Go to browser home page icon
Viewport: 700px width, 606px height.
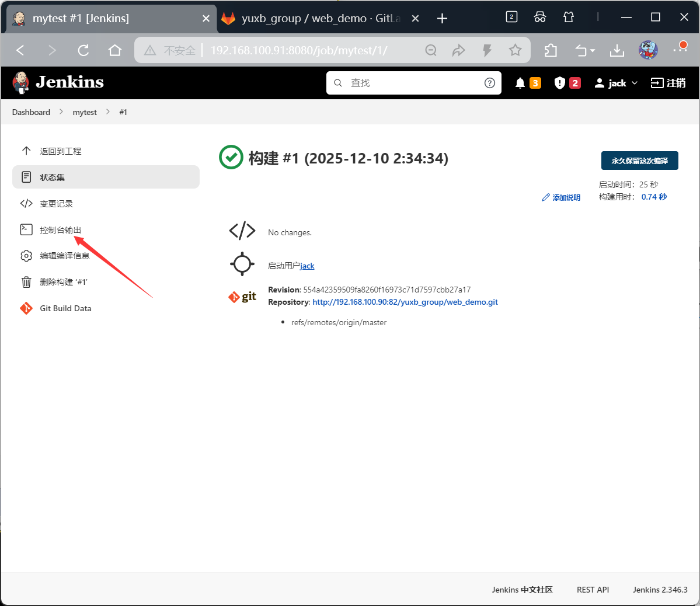pyautogui.click(x=115, y=50)
